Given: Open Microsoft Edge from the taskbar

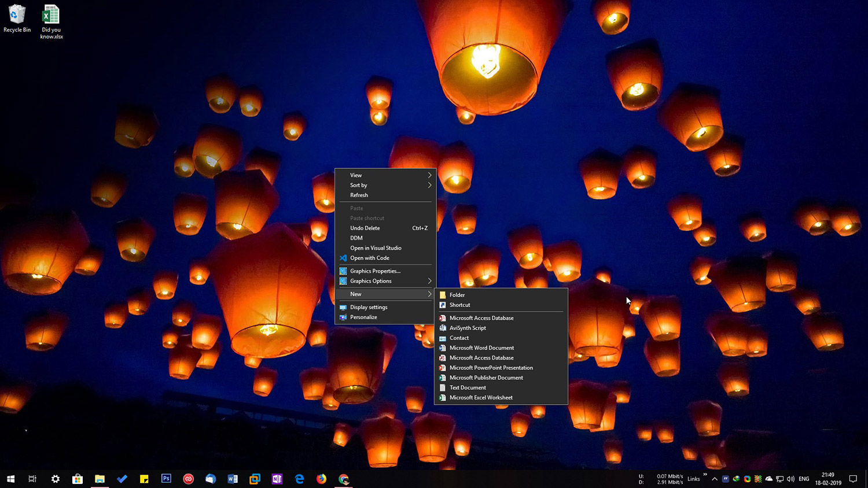Looking at the screenshot, I should (x=299, y=479).
